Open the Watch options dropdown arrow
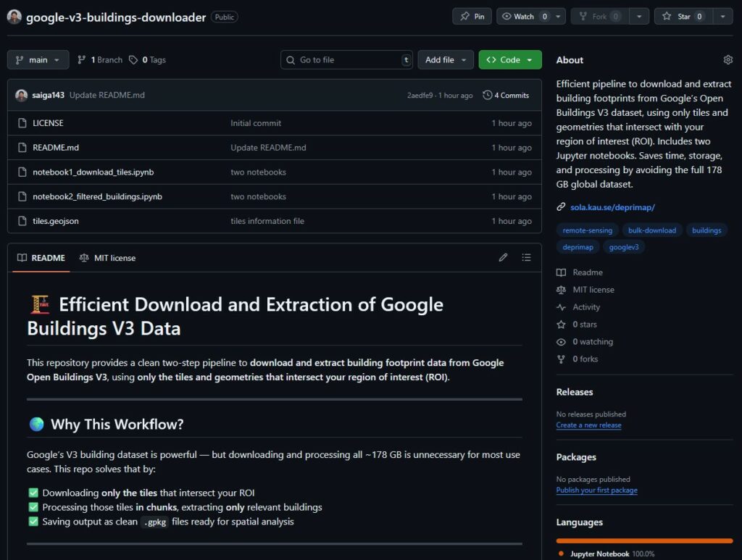 (559, 17)
